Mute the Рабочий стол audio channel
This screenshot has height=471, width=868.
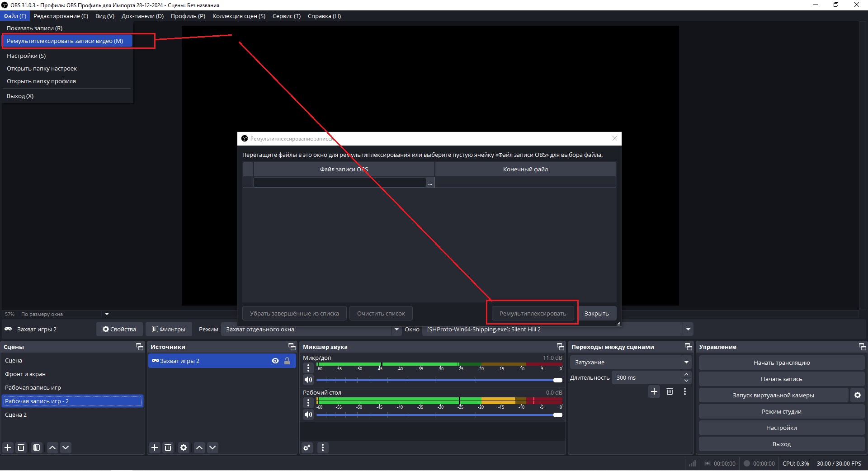[308, 414]
